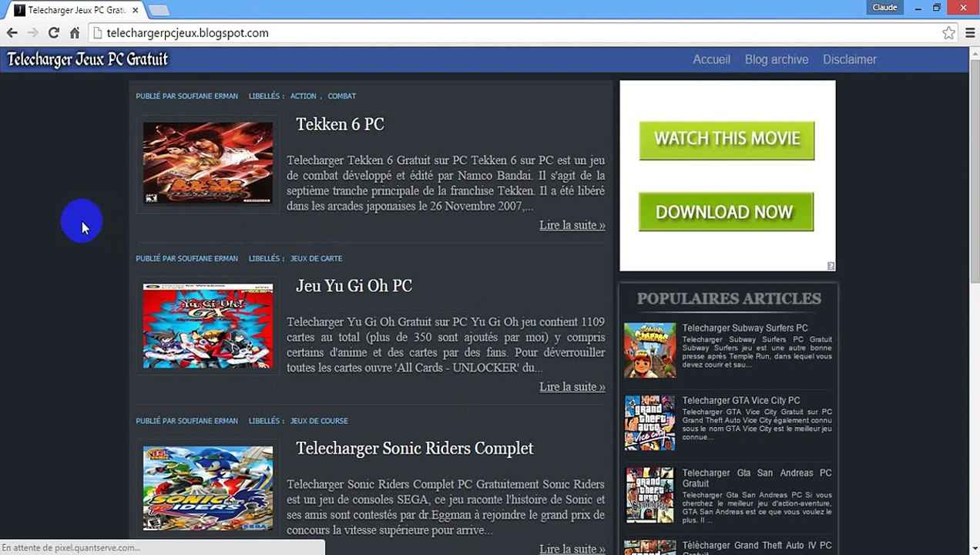Open a new tab button

click(158, 10)
